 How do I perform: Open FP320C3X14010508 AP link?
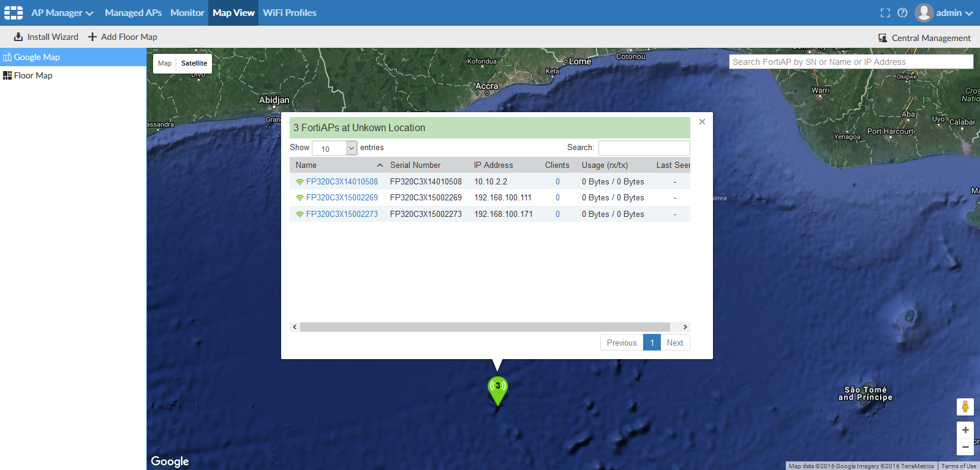(342, 181)
